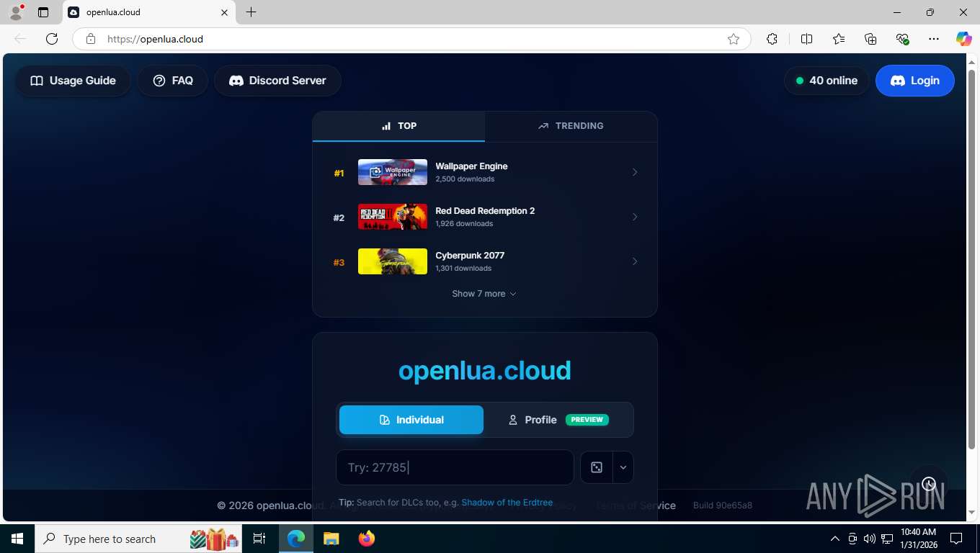Click the Red Dead Redemption 2 title

point(485,211)
